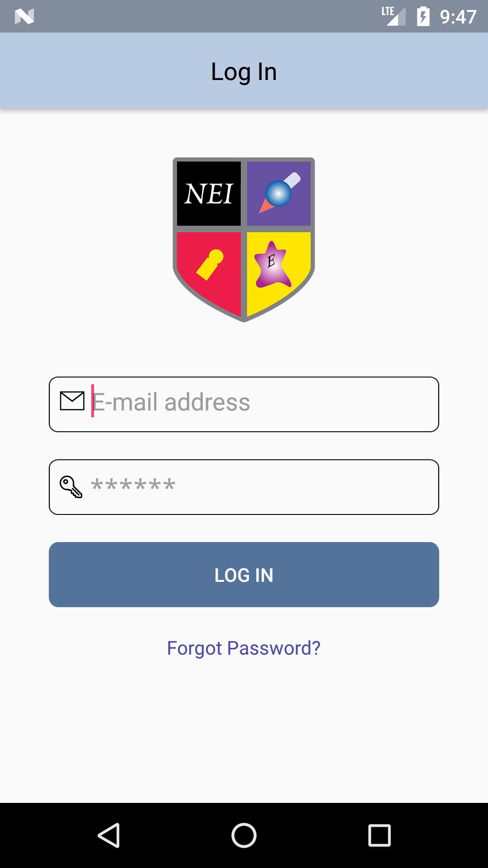Tap the blue sphere inside the crest

[x=278, y=193]
